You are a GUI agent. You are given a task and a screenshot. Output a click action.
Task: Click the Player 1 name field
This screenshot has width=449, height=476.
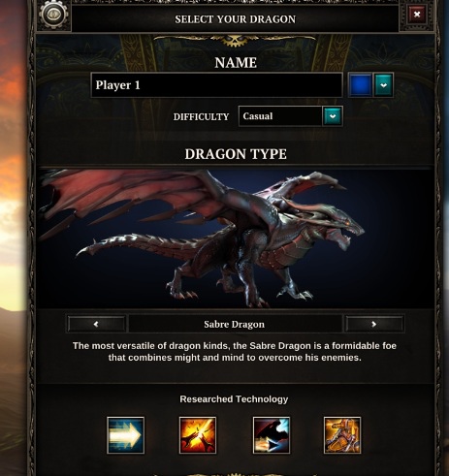click(216, 85)
